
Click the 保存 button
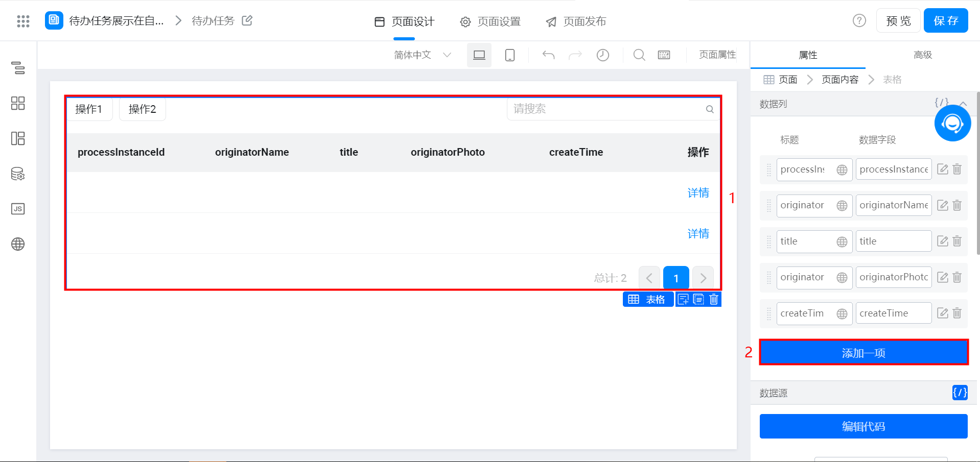pos(945,21)
